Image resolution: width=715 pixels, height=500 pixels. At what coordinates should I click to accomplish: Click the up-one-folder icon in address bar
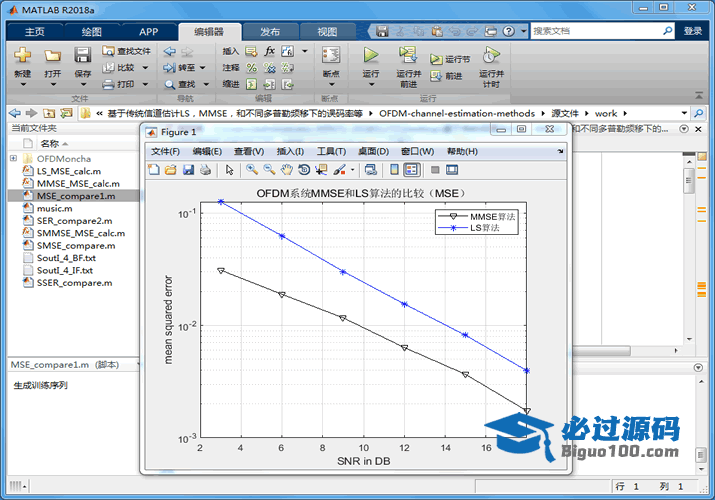[x=49, y=113]
